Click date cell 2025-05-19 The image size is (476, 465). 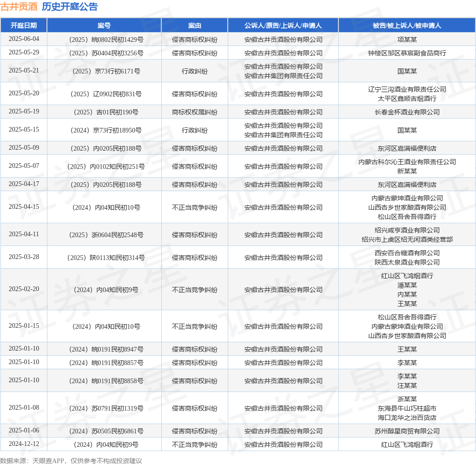(24, 112)
